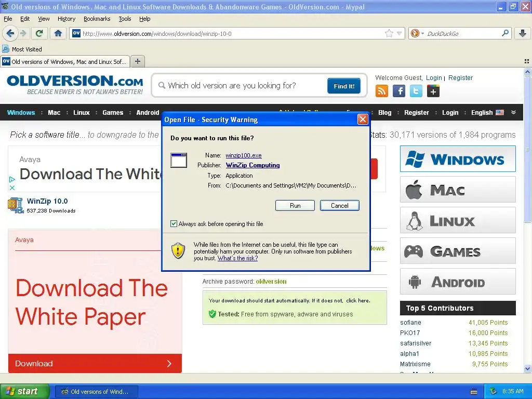Select the Windows platform banner button
Screen dimensions: 532x399
pos(458,159)
